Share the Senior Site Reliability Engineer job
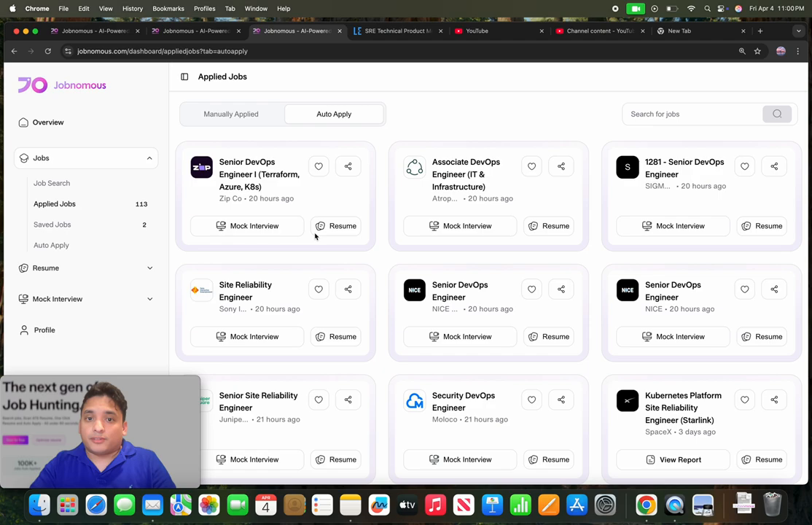Viewport: 812px width, 525px height. pyautogui.click(x=348, y=400)
